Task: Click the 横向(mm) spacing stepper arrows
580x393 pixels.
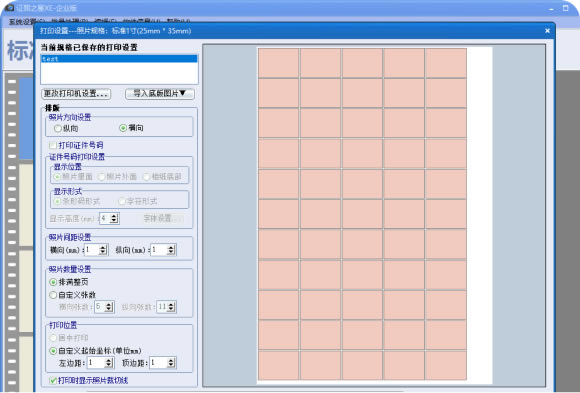Action: [x=103, y=250]
